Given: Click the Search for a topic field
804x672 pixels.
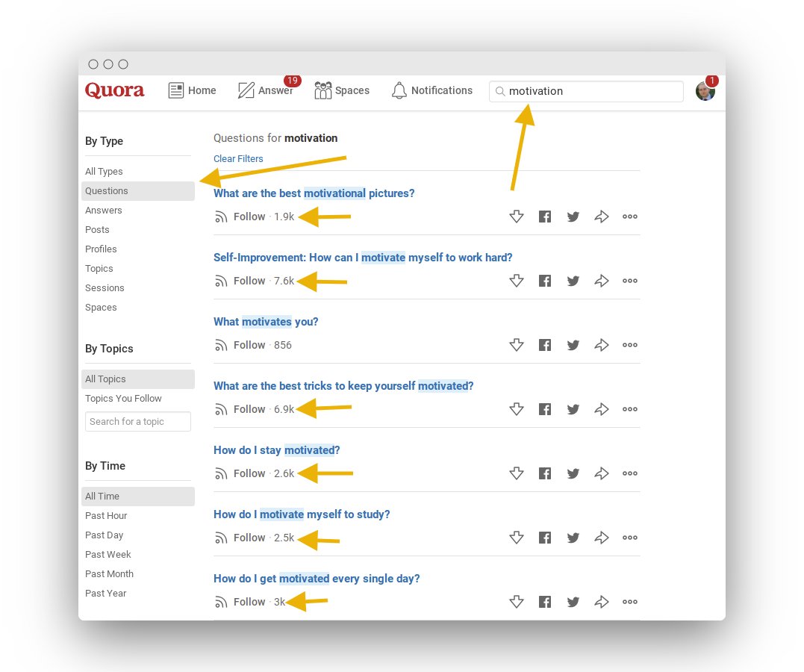Looking at the screenshot, I should click(138, 422).
